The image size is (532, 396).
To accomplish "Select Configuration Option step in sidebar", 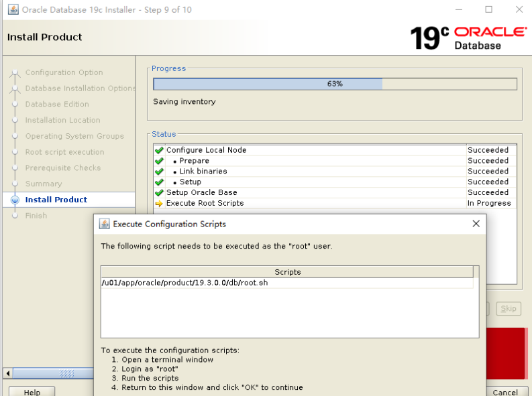I will 64,72.
